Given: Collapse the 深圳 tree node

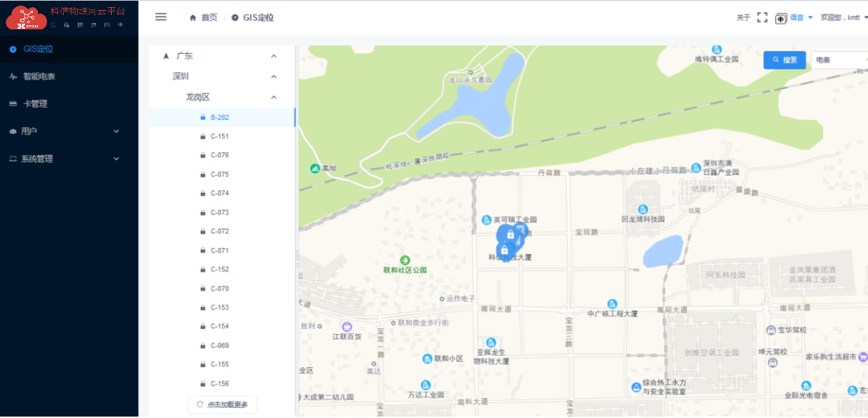Looking at the screenshot, I should tap(274, 77).
